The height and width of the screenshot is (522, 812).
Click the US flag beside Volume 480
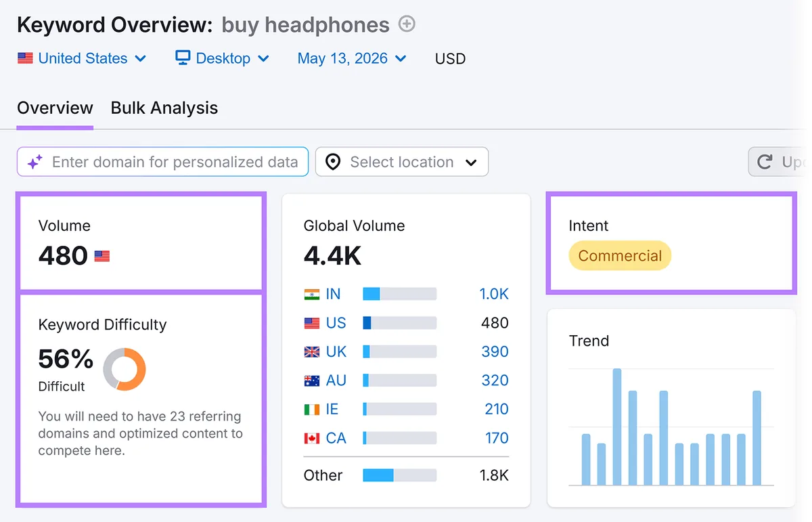pos(101,257)
